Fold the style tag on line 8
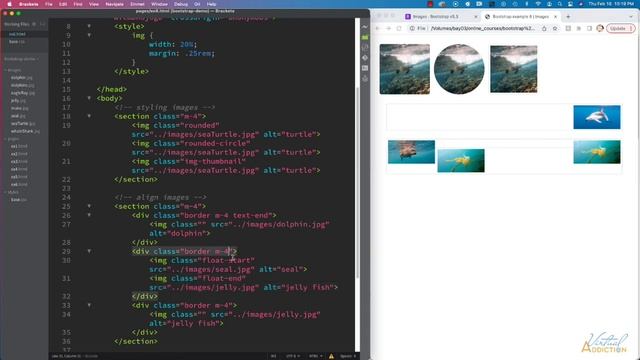The width and height of the screenshot is (640, 360). [89, 26]
